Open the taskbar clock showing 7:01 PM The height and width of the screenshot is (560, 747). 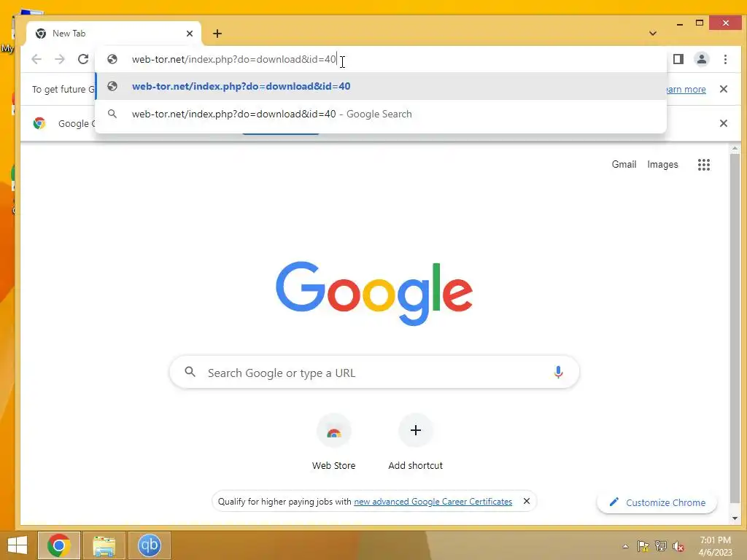(715, 546)
